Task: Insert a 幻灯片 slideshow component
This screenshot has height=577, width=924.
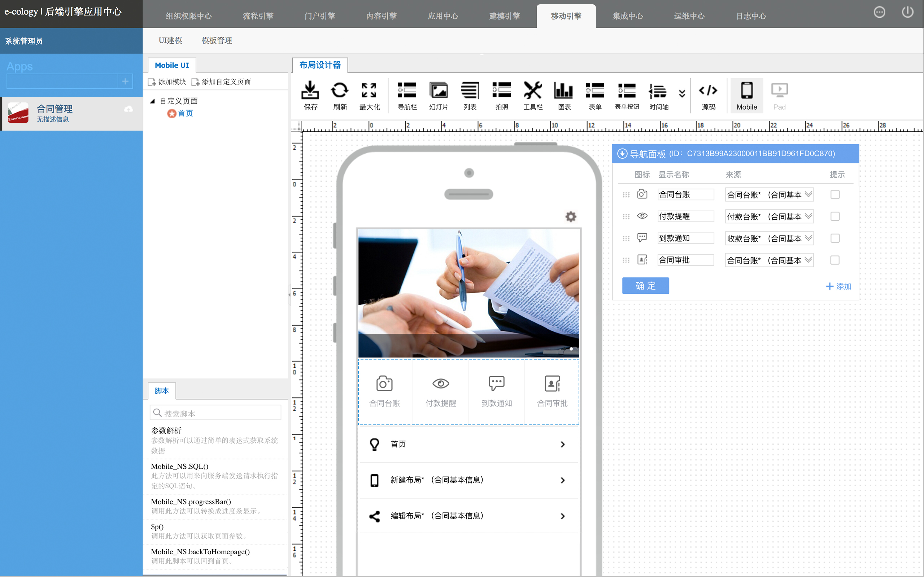Action: [438, 95]
